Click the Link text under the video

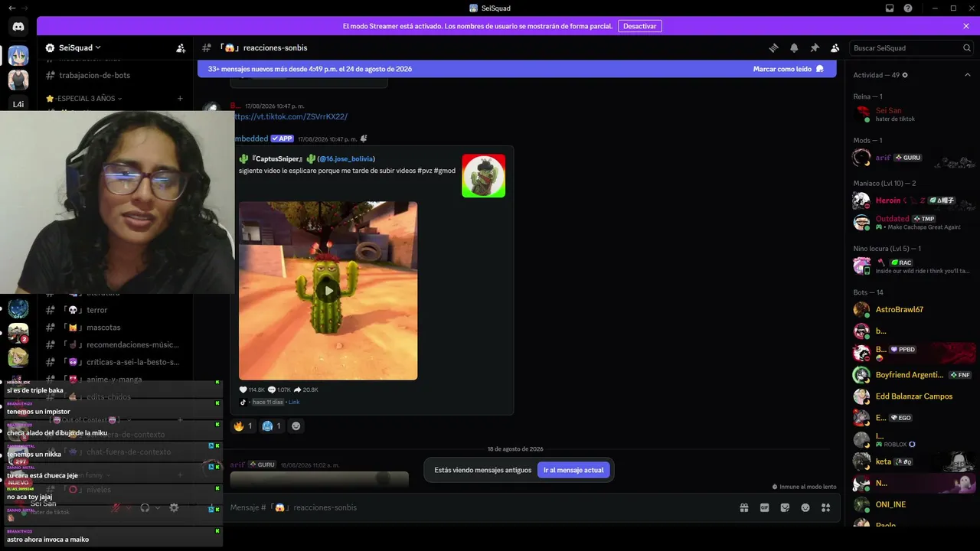[x=294, y=402]
